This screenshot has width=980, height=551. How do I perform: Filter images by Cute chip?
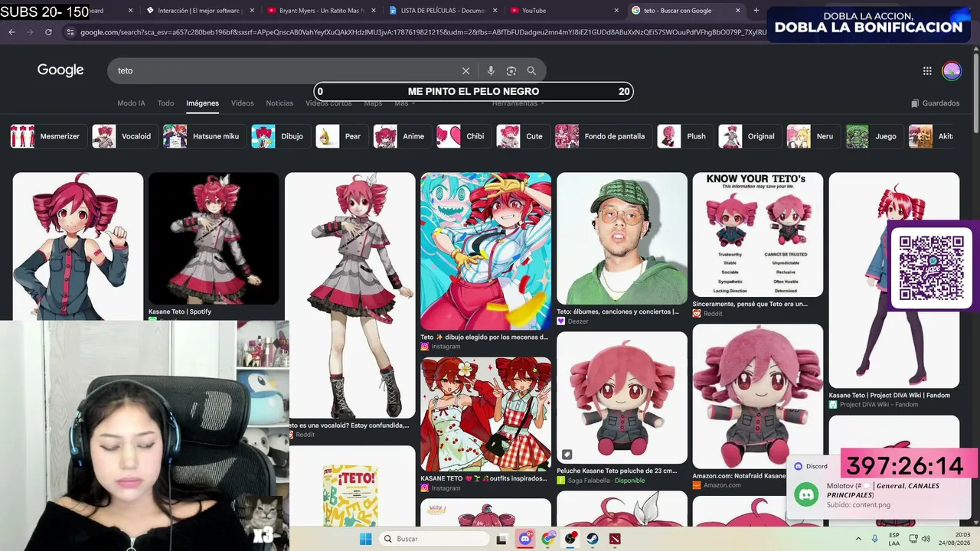click(521, 136)
